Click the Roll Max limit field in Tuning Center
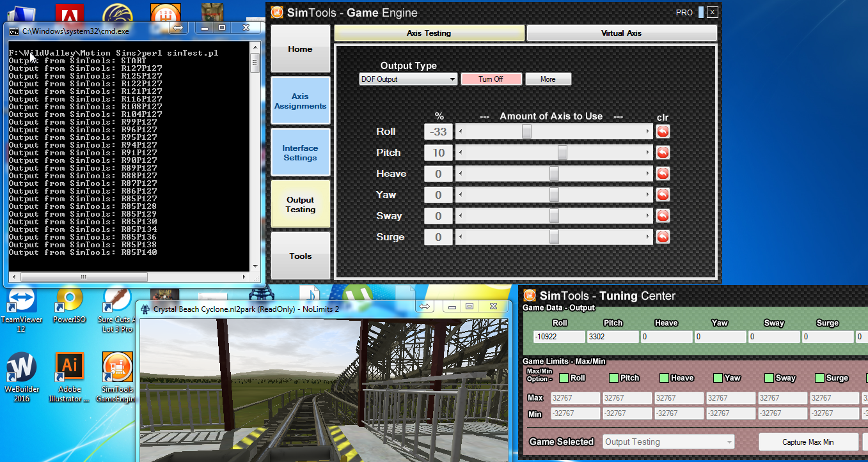 tap(575, 398)
